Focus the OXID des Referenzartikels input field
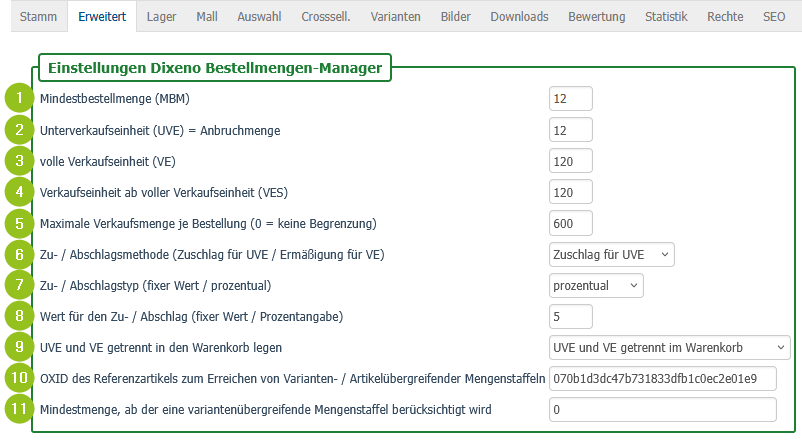Image resolution: width=802 pixels, height=441 pixels. (x=663, y=379)
